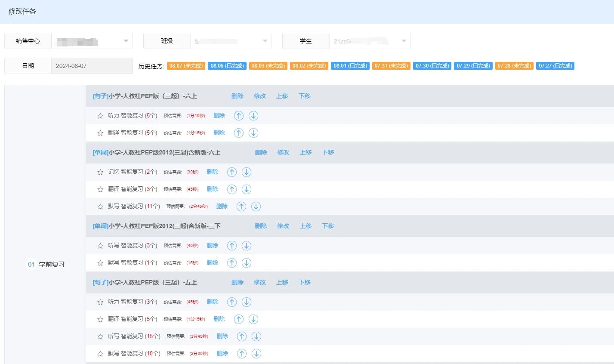The image size is (614, 364).
Task: Move down 翻译 智能复习 (3个) row
Action: click(247, 189)
